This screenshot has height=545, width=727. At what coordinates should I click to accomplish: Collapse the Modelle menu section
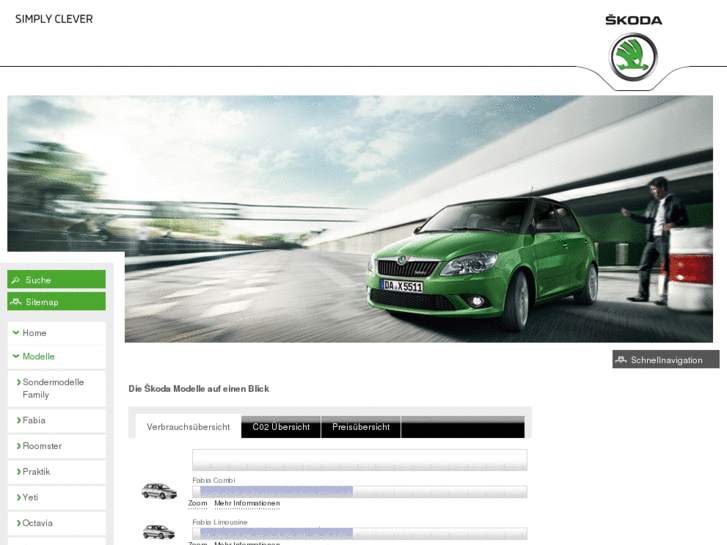tap(57, 357)
